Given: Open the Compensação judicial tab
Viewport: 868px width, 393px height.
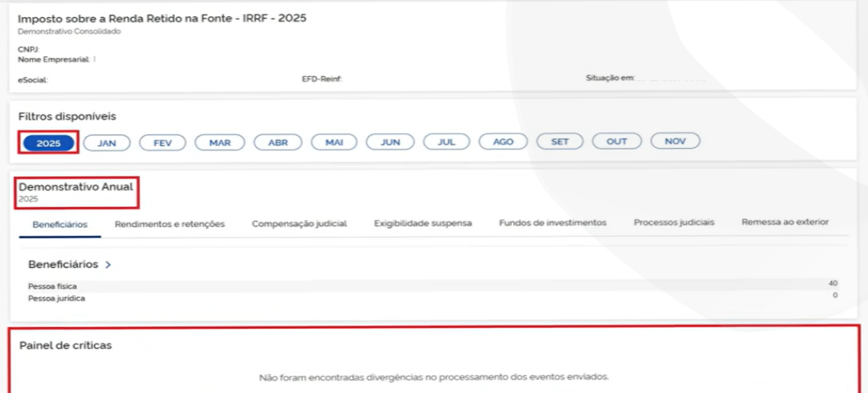Looking at the screenshot, I should point(299,223).
